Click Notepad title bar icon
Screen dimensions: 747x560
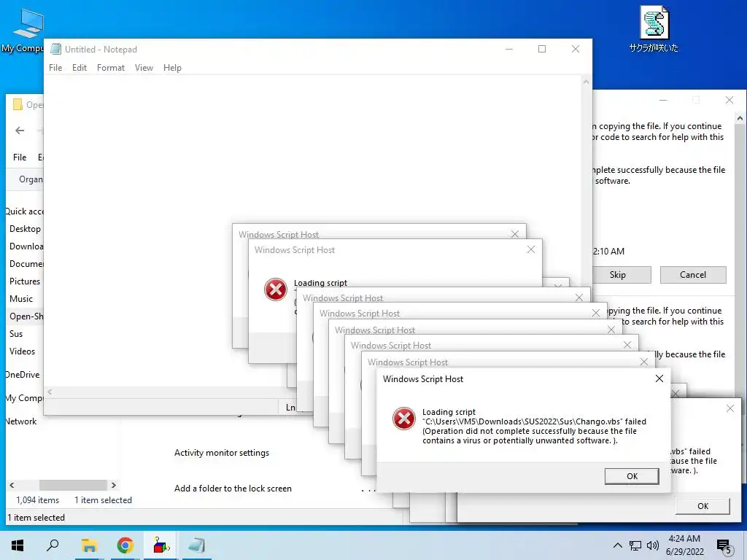tap(55, 49)
